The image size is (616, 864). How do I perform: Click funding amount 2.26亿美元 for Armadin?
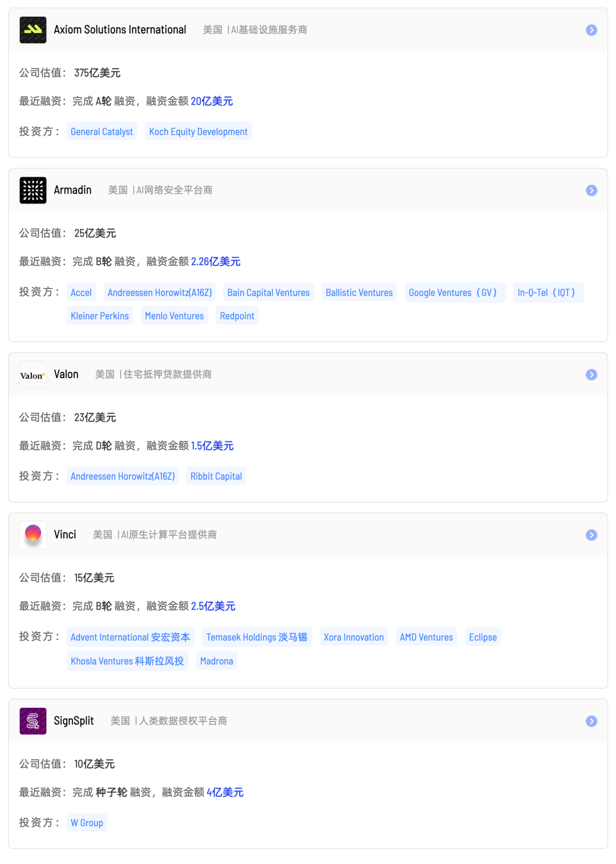pyautogui.click(x=216, y=261)
